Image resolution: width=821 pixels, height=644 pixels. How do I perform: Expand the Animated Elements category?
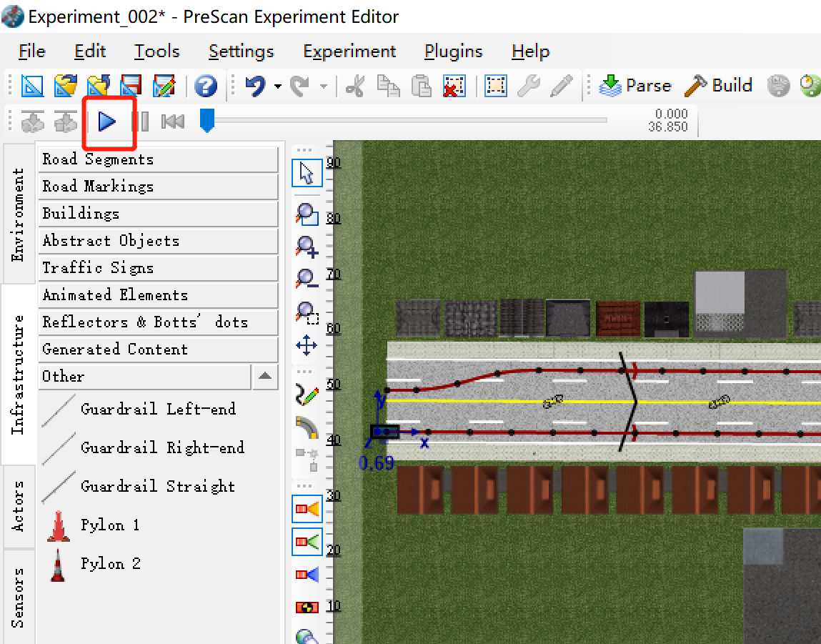pos(158,296)
